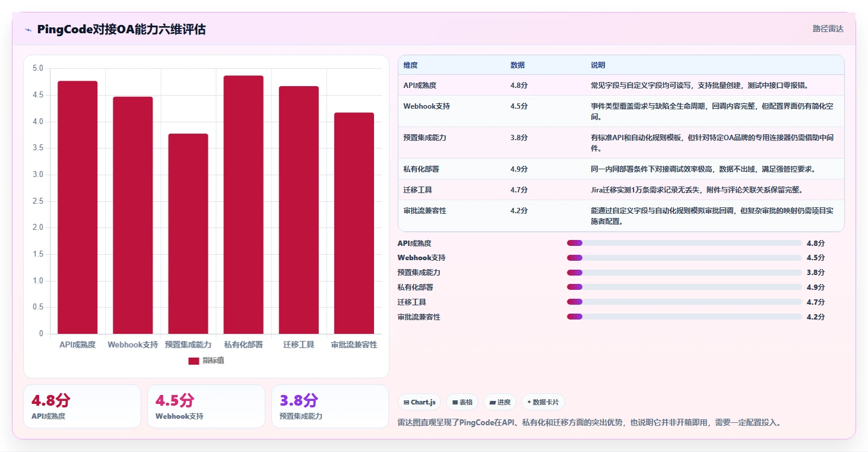The image size is (868, 452).
Task: Click the API成熟度 progress bar
Action: pos(685,243)
